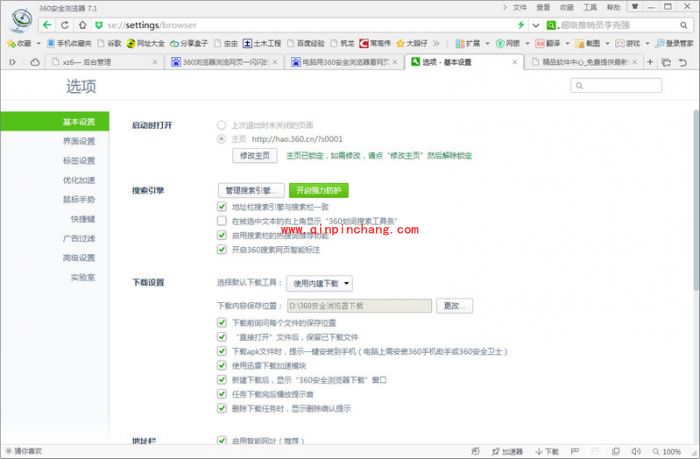The width and height of the screenshot is (700, 459).
Task: Click the back arrow in the address bar
Action: [x=47, y=25]
